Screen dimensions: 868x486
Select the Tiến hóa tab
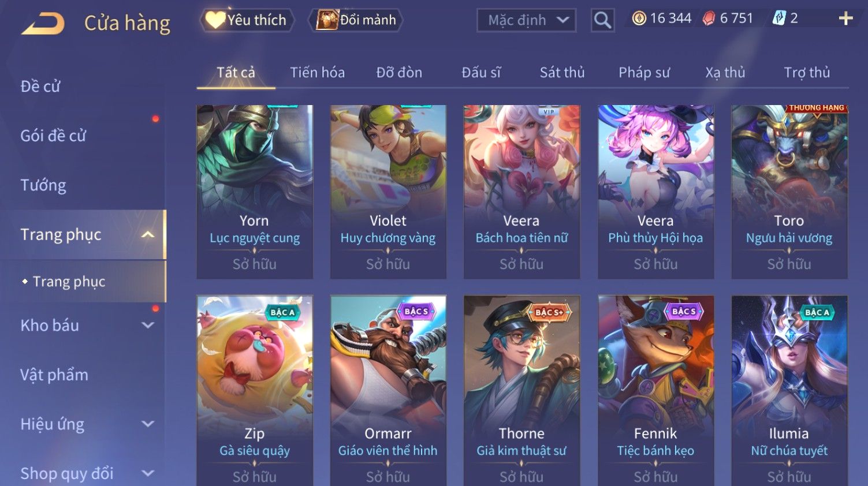[317, 73]
